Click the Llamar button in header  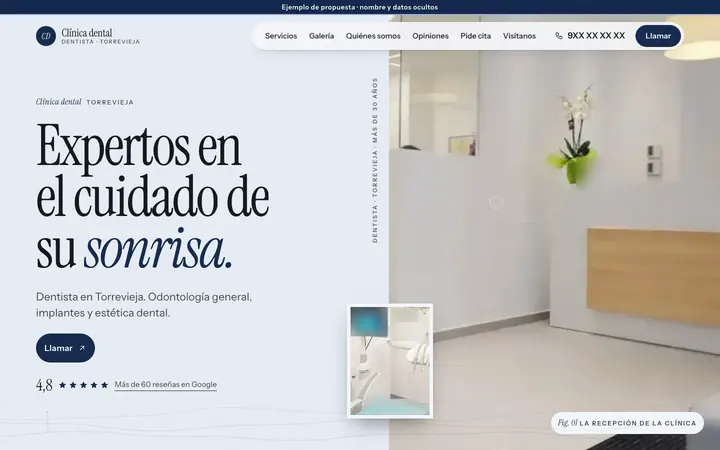[658, 36]
